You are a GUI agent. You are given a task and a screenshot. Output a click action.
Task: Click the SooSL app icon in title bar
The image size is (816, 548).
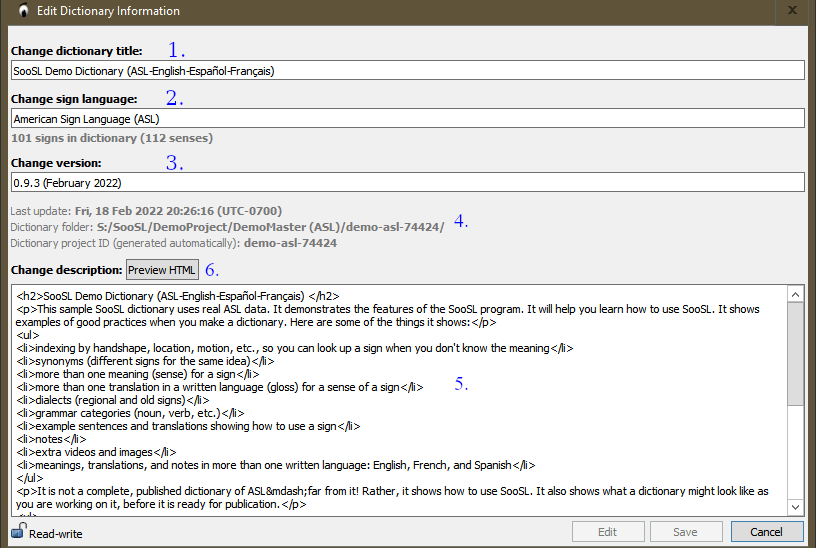pyautogui.click(x=22, y=10)
